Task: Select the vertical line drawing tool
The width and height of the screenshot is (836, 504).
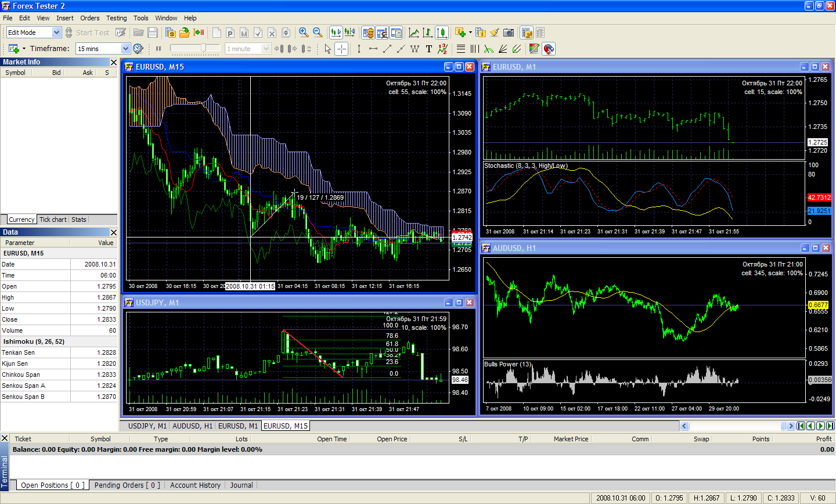Action: point(359,49)
